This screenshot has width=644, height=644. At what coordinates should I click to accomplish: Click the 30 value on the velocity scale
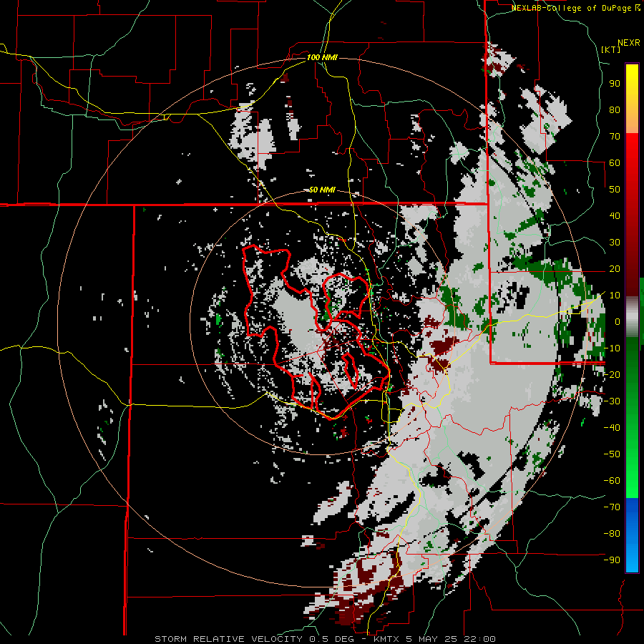615,243
